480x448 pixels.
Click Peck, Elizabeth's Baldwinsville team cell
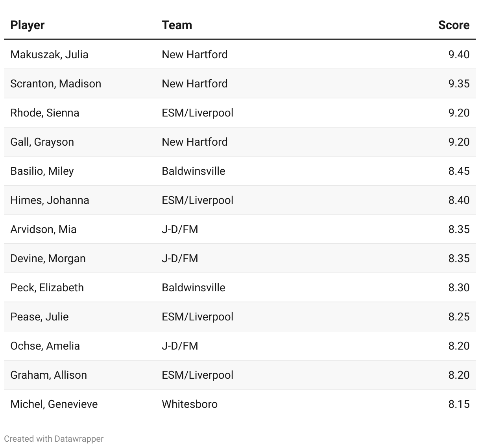[194, 287]
